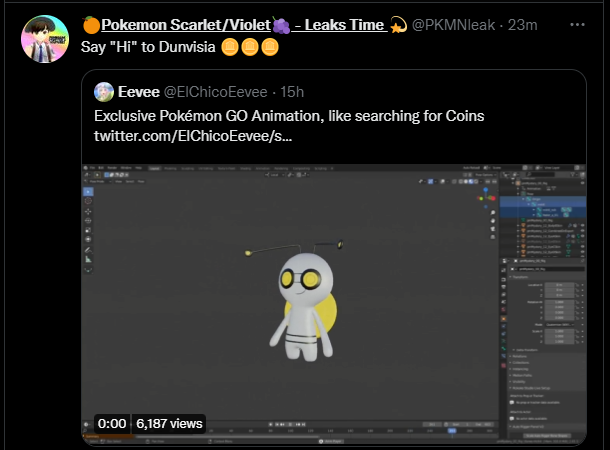Open the outliner filter funnel dropdown
The height and width of the screenshot is (450, 610).
point(576,175)
